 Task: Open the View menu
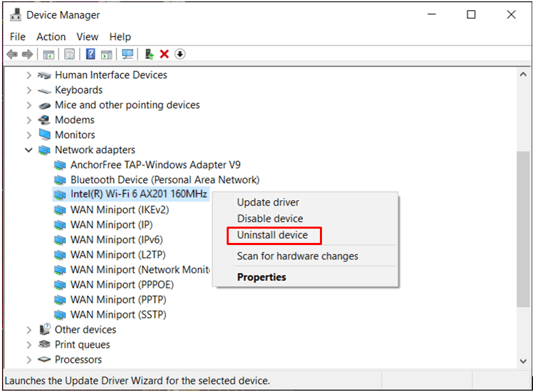click(x=87, y=37)
